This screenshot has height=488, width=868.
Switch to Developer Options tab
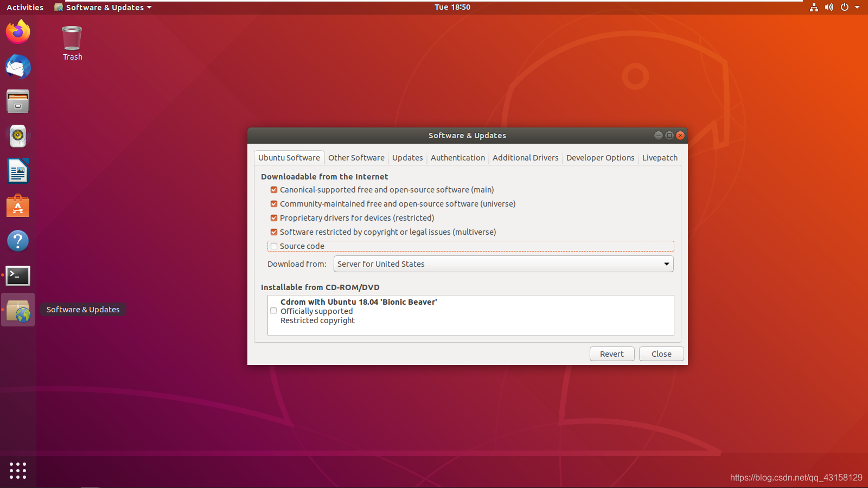[600, 158]
